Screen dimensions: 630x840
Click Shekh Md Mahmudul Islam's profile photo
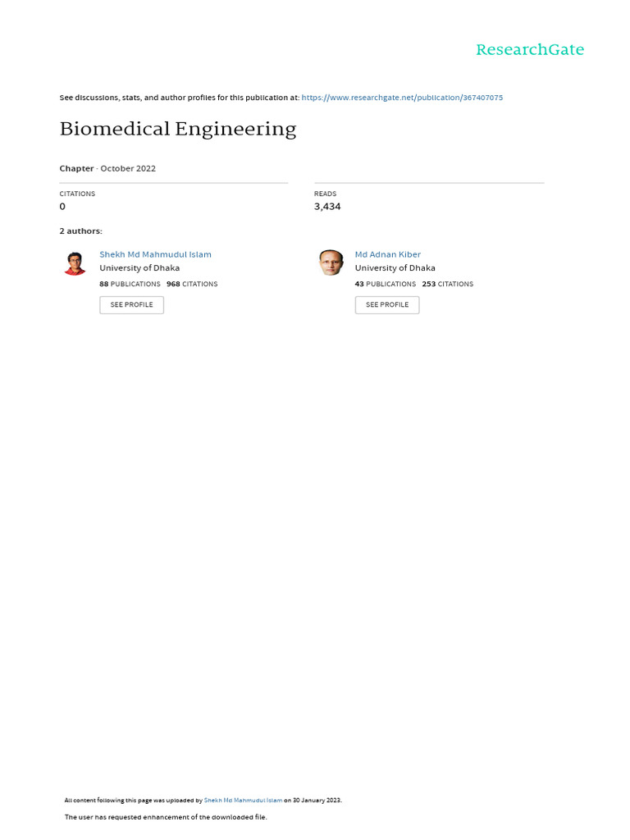75,263
